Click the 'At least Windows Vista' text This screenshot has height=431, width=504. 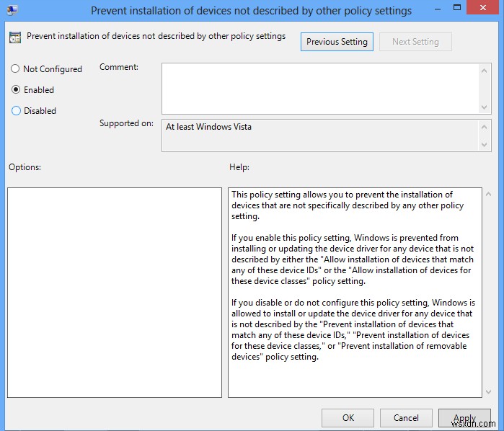tap(208, 127)
